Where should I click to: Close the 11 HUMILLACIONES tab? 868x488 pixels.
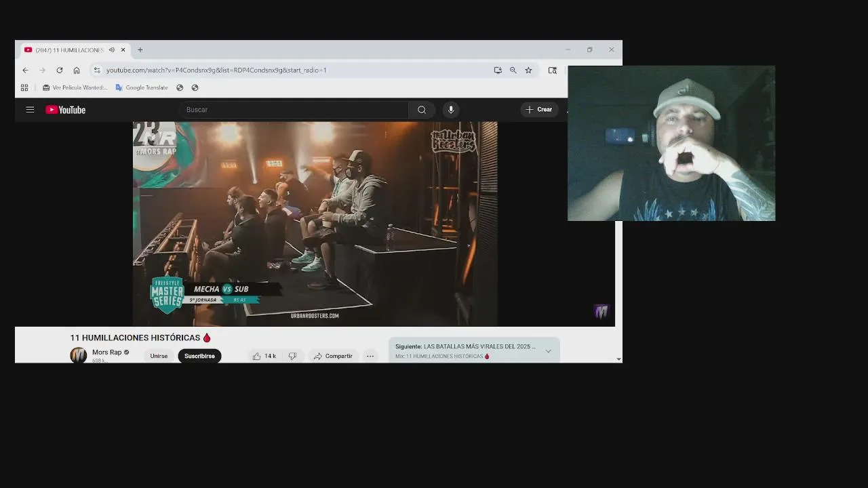(x=123, y=49)
